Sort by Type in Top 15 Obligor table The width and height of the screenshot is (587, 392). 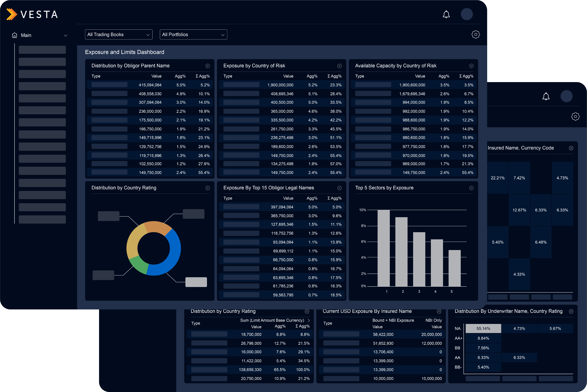pyautogui.click(x=228, y=198)
